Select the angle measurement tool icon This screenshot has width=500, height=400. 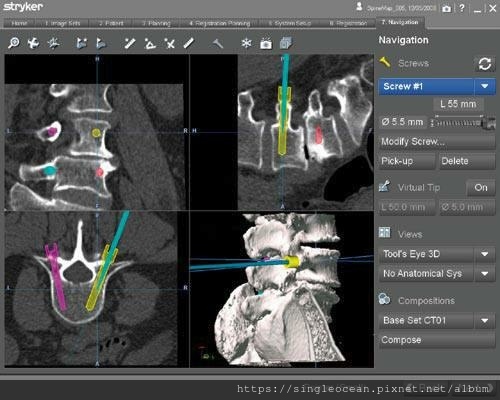(150, 43)
